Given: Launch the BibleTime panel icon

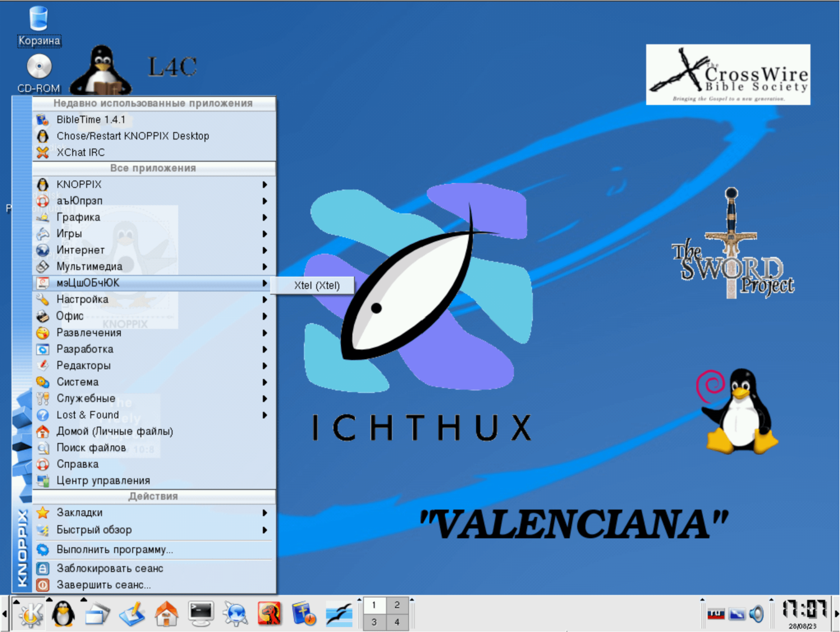Looking at the screenshot, I should pos(304,614).
